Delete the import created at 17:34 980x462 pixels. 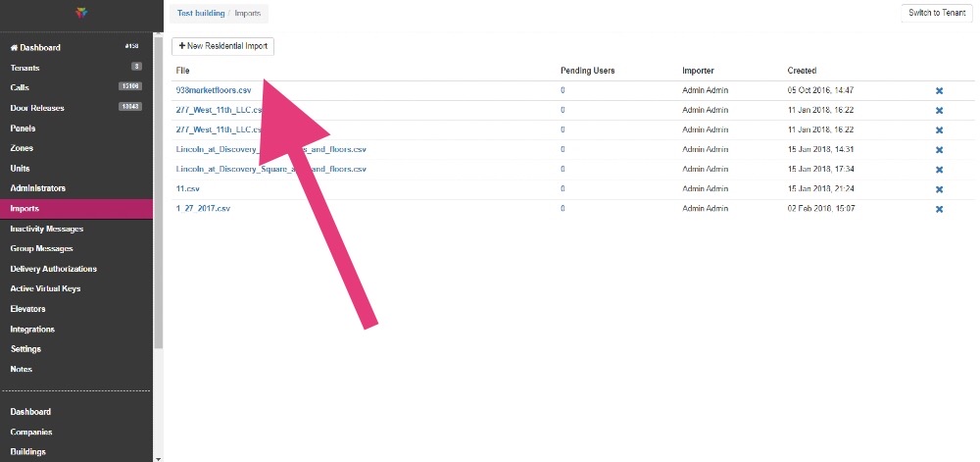939,170
